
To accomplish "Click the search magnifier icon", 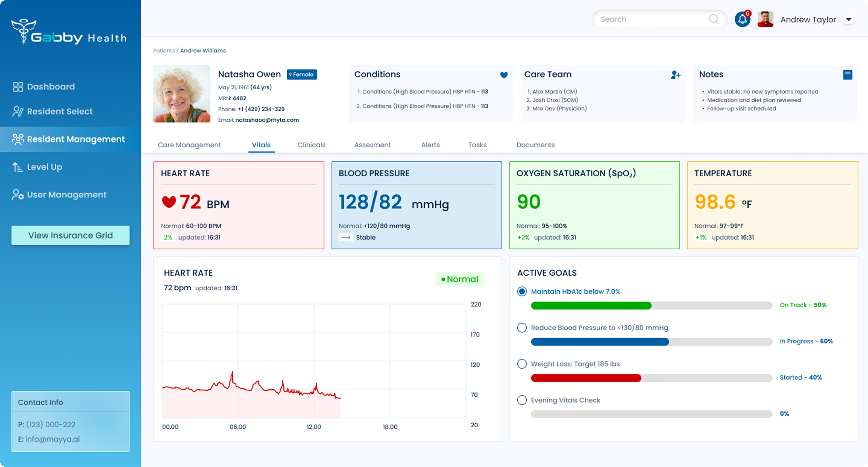I will 714,19.
